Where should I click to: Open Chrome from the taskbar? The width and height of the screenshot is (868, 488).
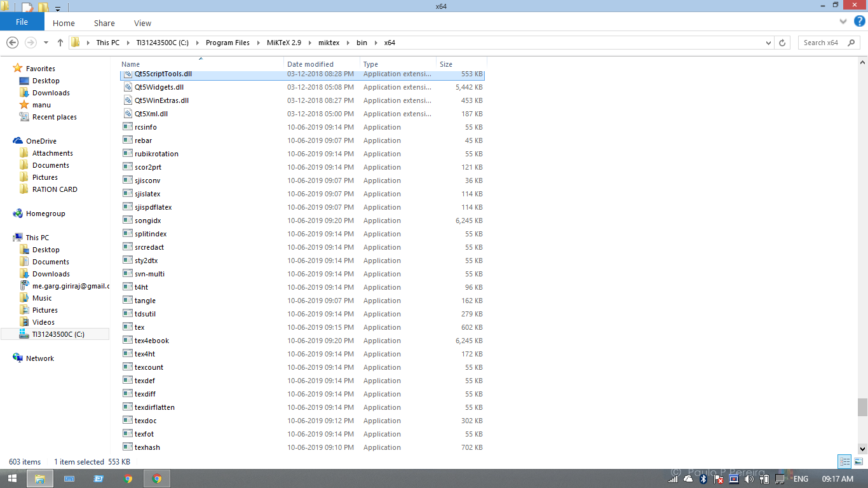(x=128, y=478)
